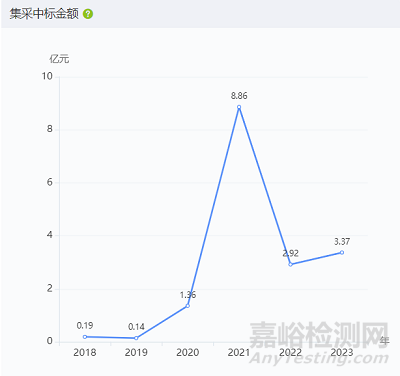400x376 pixels.
Task: Click the green question mark help icon
Action: coord(88,14)
